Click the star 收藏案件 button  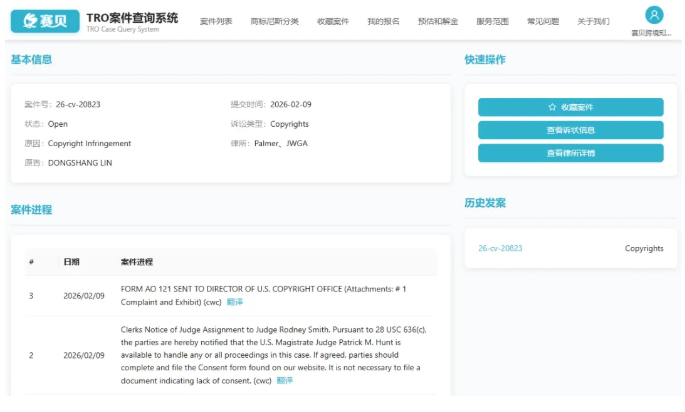(x=570, y=107)
